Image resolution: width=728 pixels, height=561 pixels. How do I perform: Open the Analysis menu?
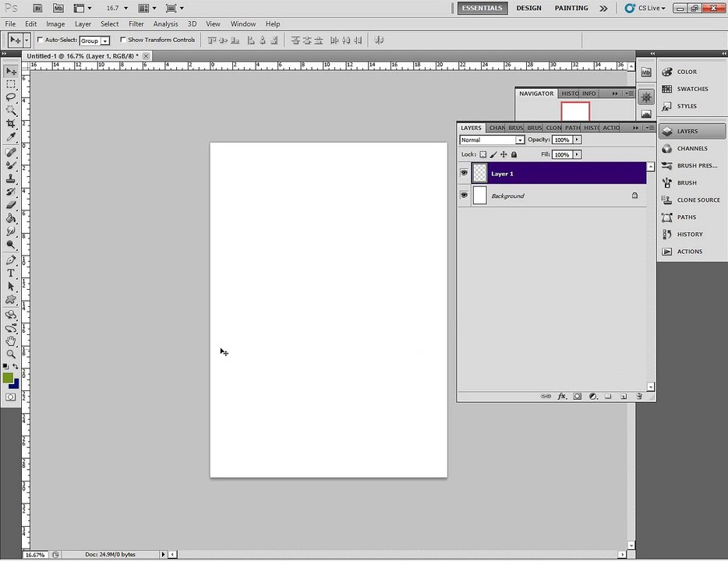(x=165, y=24)
